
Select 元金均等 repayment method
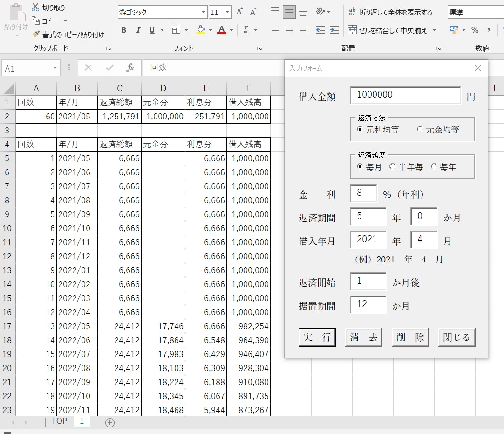point(438,130)
